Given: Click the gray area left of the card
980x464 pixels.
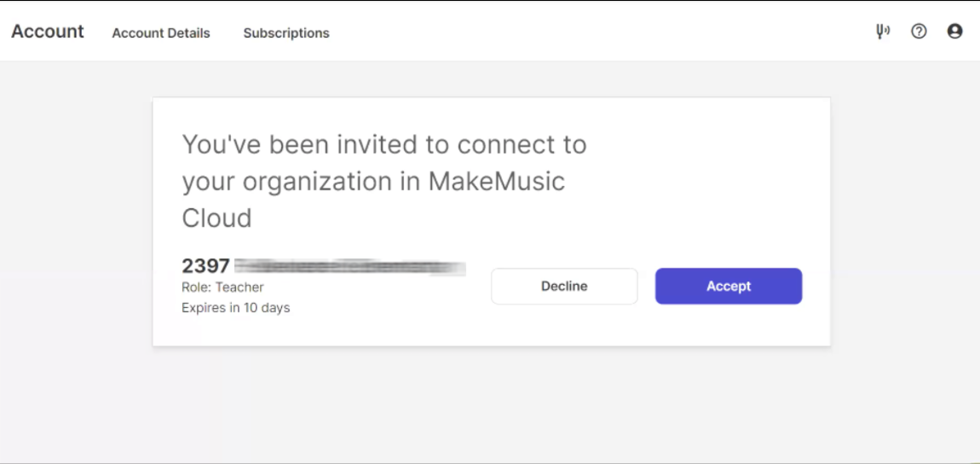Looking at the screenshot, I should 76,219.
